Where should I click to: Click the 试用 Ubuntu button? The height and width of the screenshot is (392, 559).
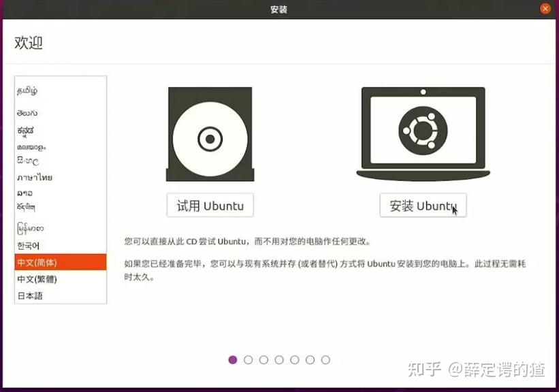(x=210, y=205)
